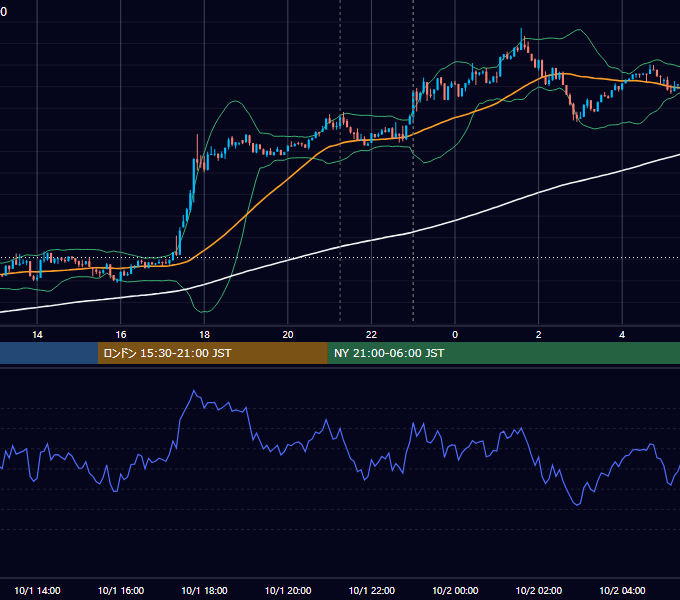Click the 10/2 04:00 label on indicator axis
680x600 pixels.
pyautogui.click(x=622, y=590)
